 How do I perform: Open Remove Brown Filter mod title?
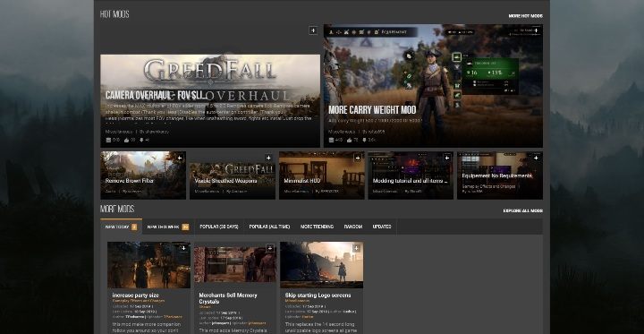(x=130, y=181)
